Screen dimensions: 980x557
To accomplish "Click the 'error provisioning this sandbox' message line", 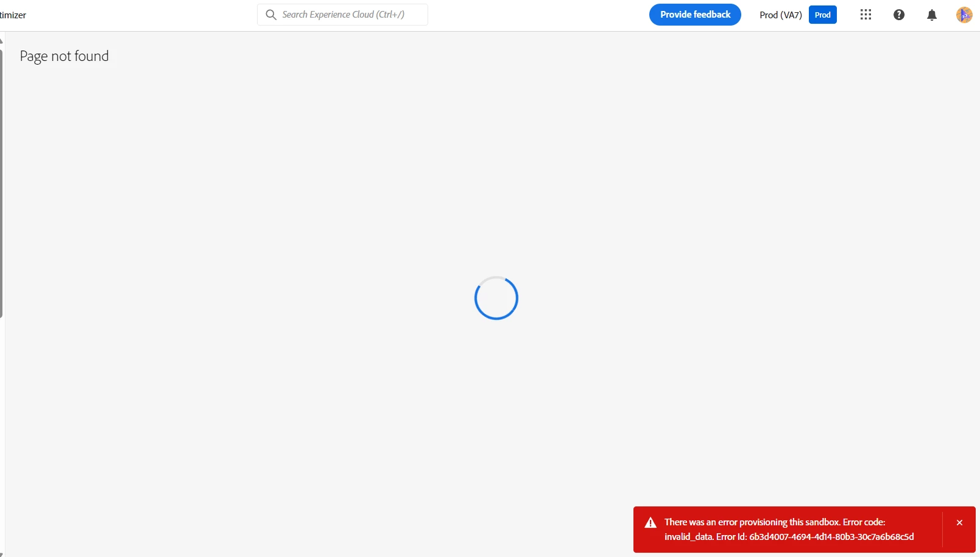I will (x=775, y=522).
